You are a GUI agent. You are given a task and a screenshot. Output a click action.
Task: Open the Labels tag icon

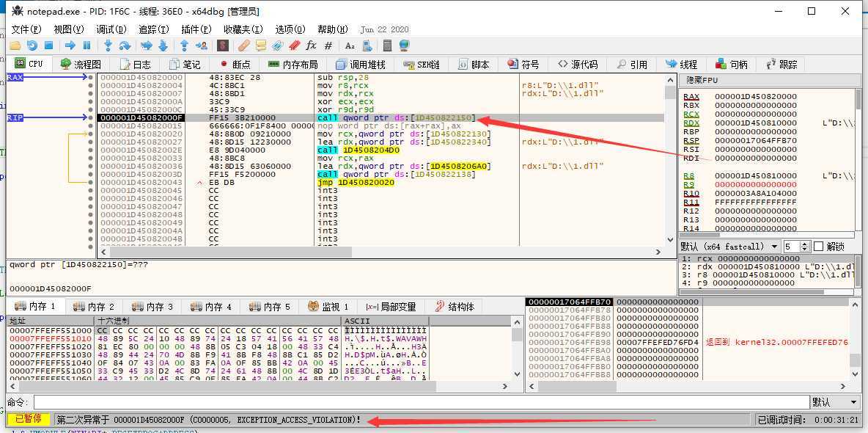(277, 46)
